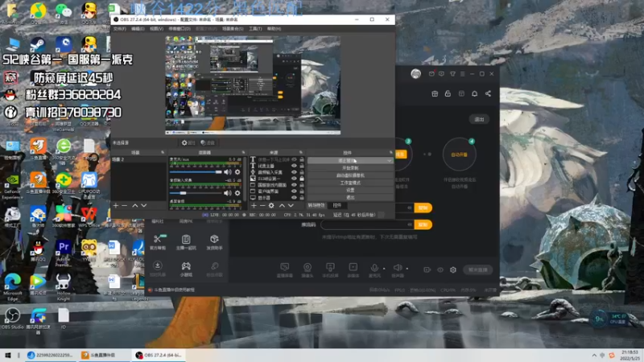
Task: Switch to the 转场特效 tab in OBS
Action: tap(316, 205)
